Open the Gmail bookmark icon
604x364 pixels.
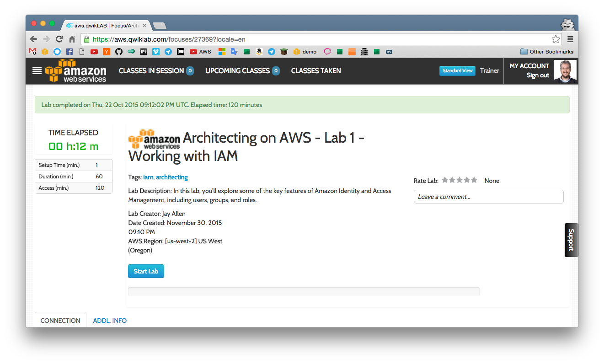click(32, 51)
